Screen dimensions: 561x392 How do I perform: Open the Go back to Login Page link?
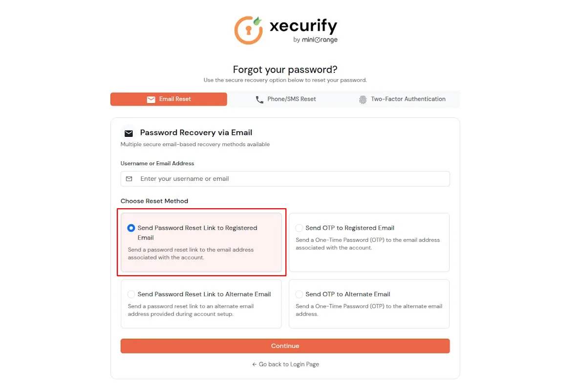289,364
